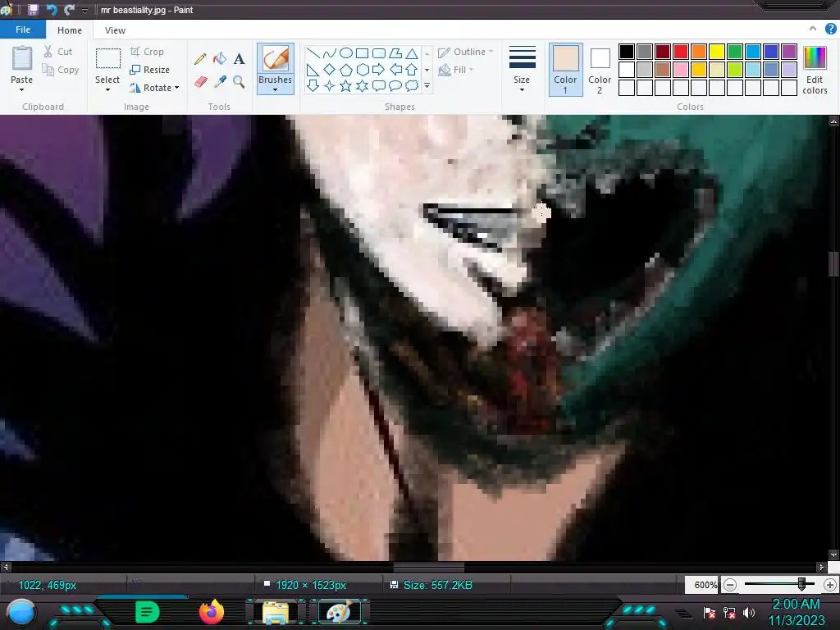Click the Crop button
Screen dimensions: 840x630
click(147, 52)
